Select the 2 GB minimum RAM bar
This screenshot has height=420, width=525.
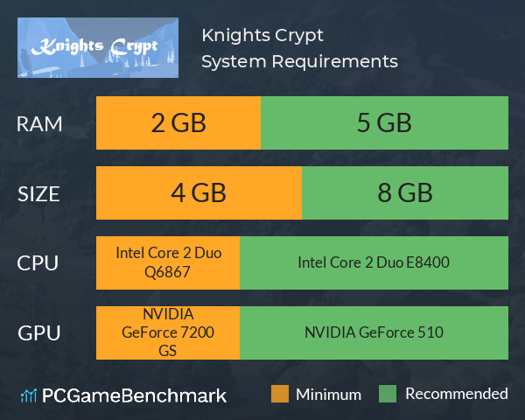[178, 122]
